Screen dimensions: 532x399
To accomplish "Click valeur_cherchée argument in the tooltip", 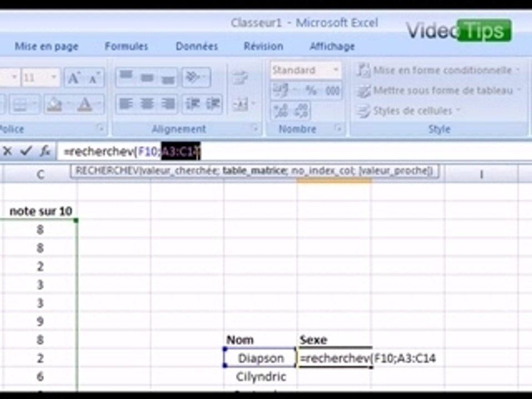I will coord(180,171).
